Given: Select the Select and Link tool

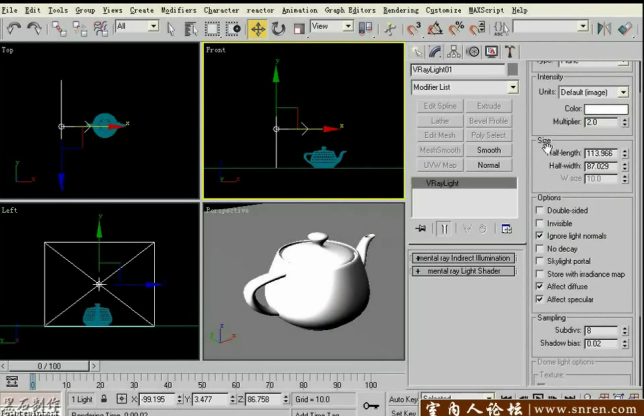Looking at the screenshot, I should pos(59,29).
